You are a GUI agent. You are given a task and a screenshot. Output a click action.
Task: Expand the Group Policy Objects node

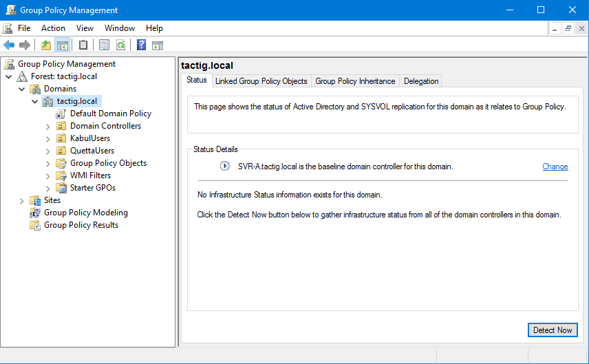47,164
